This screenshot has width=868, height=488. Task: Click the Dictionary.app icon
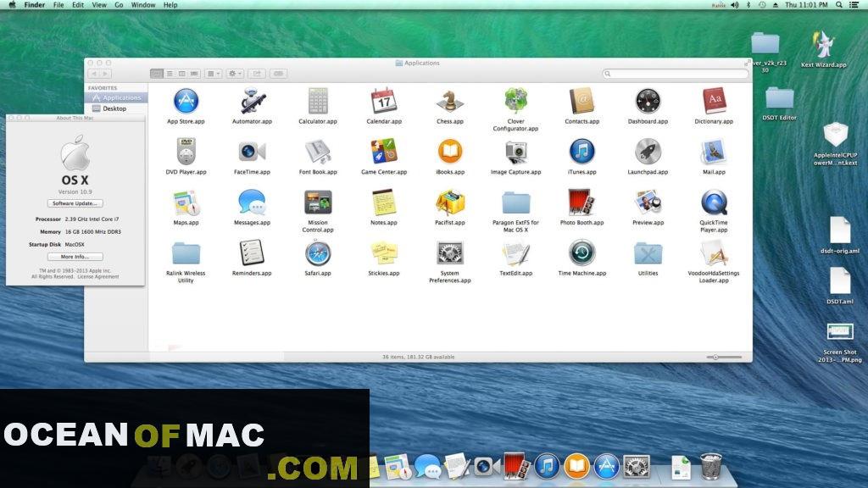point(714,102)
